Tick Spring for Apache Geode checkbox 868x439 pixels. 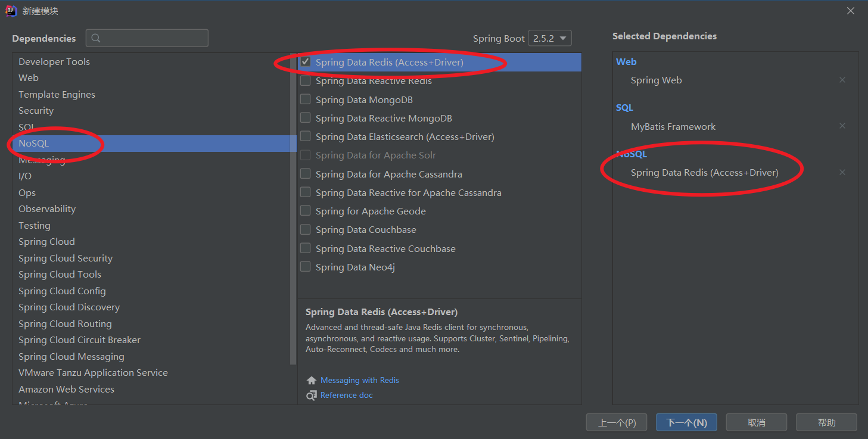[305, 211]
